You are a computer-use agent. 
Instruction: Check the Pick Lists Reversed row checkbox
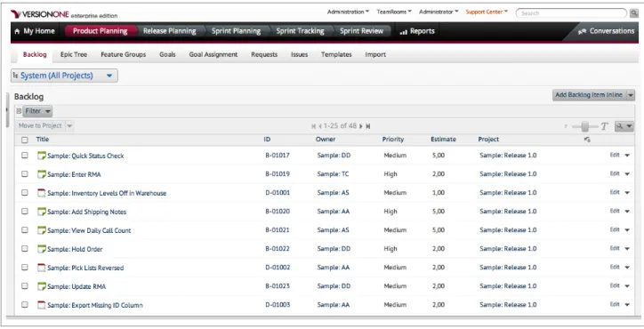coord(25,268)
